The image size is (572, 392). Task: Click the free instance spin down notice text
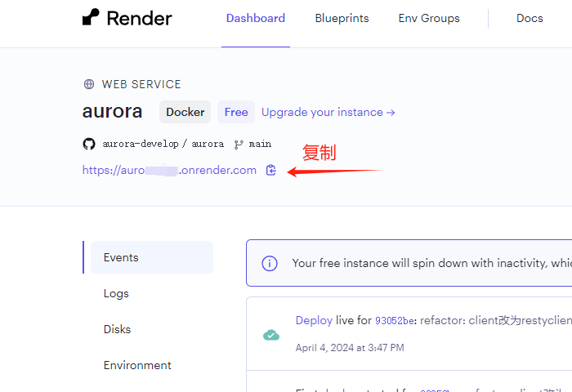tap(432, 263)
